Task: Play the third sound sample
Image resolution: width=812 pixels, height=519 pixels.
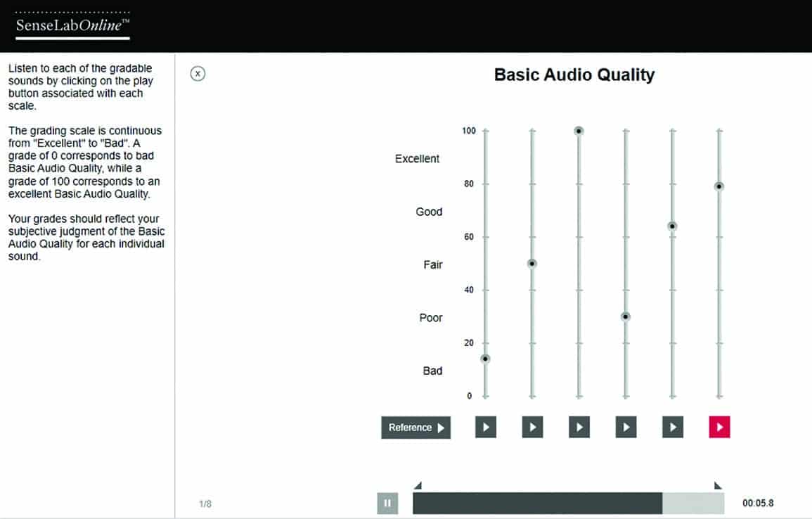Action: [579, 426]
